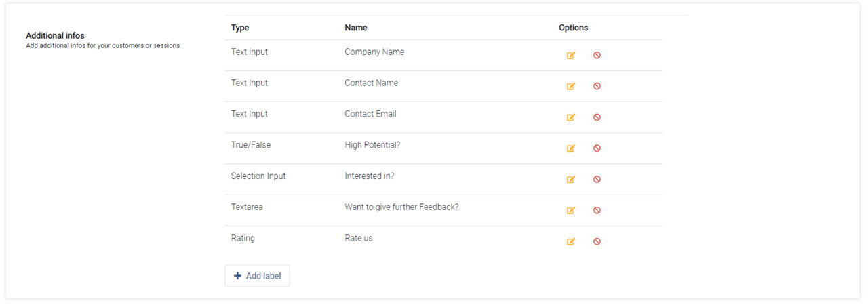This screenshot has height=307, width=868.
Task: Remove the High Potential? label
Action: (597, 148)
